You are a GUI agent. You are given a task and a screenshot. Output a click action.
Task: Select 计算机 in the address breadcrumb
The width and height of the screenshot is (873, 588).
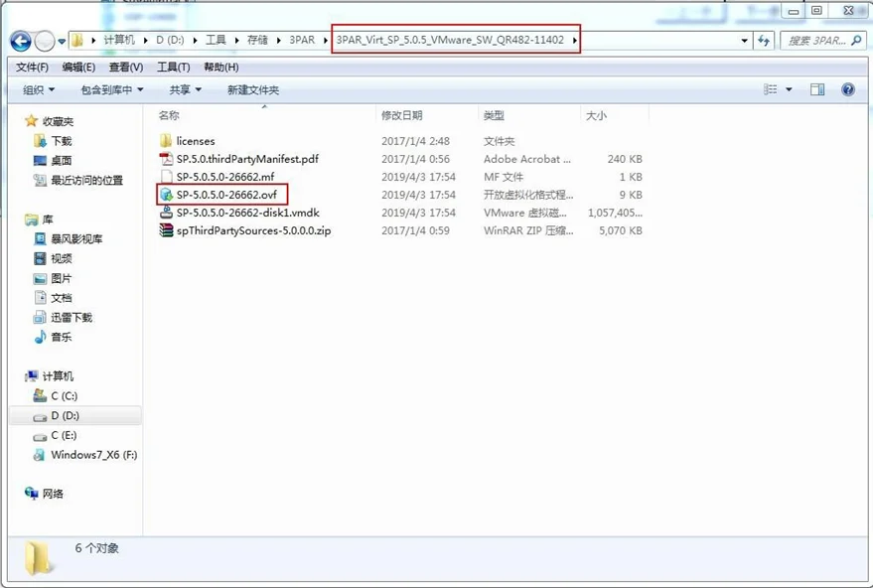coord(119,40)
